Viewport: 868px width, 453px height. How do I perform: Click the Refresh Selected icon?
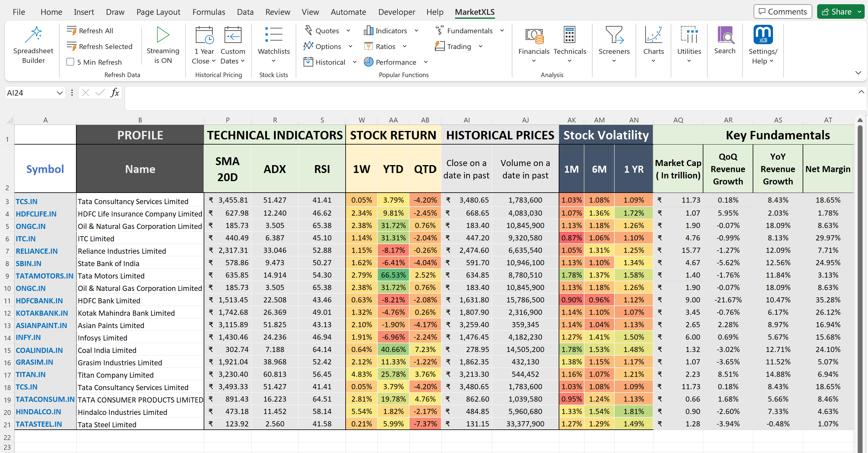(71, 47)
